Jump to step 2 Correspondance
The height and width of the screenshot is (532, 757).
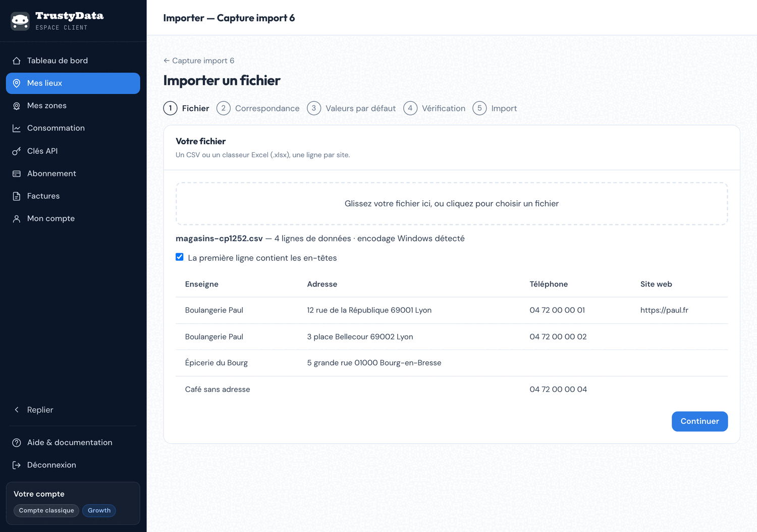pos(258,108)
